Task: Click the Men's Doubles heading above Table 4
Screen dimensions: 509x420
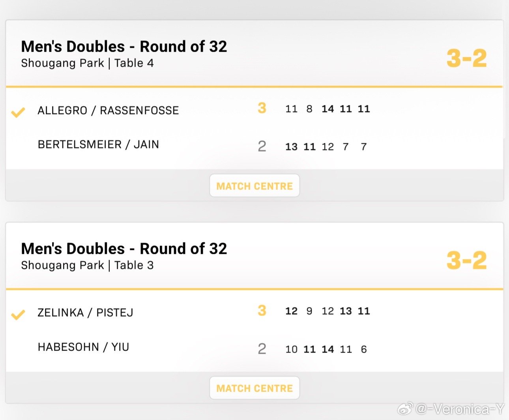Action: (x=124, y=47)
